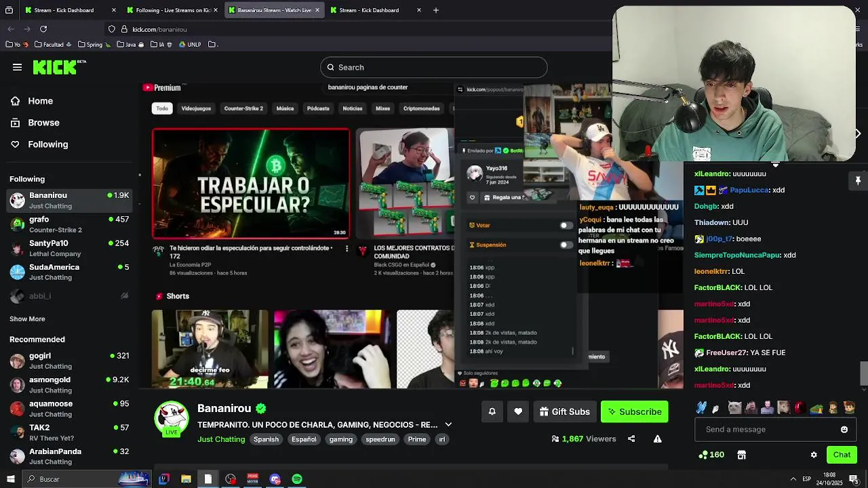Click the Bananirou LIVE avatar
Image resolution: width=868 pixels, height=488 pixels.
171,418
